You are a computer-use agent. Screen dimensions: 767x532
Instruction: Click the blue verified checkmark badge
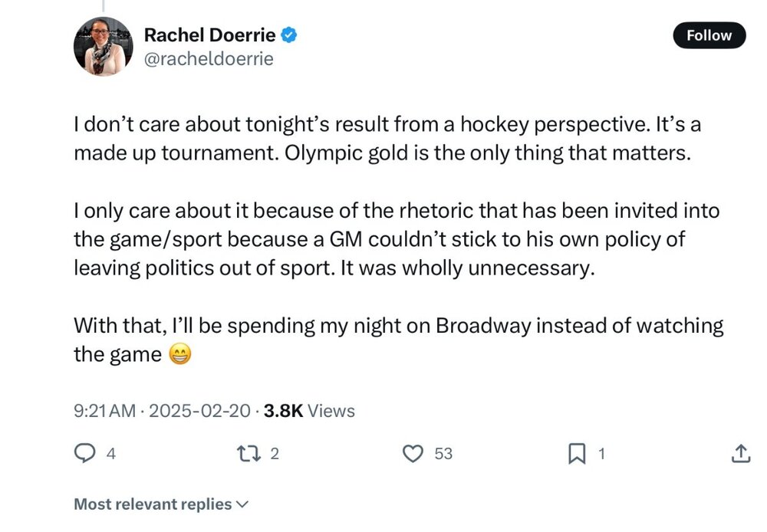click(x=290, y=34)
